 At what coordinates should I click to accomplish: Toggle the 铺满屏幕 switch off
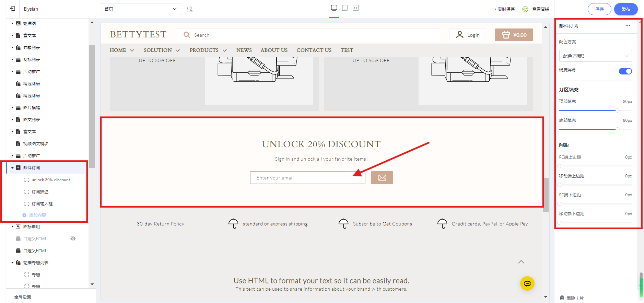pos(625,71)
